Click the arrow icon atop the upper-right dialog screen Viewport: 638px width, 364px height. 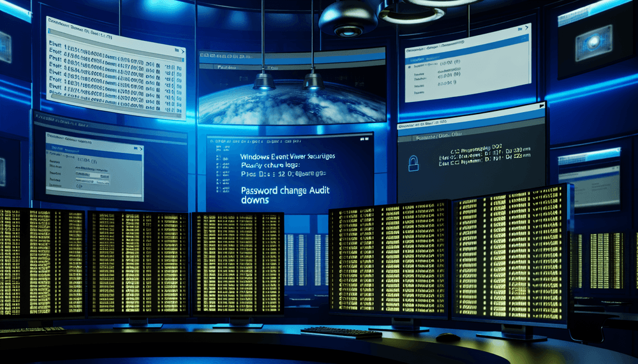[x=526, y=28]
